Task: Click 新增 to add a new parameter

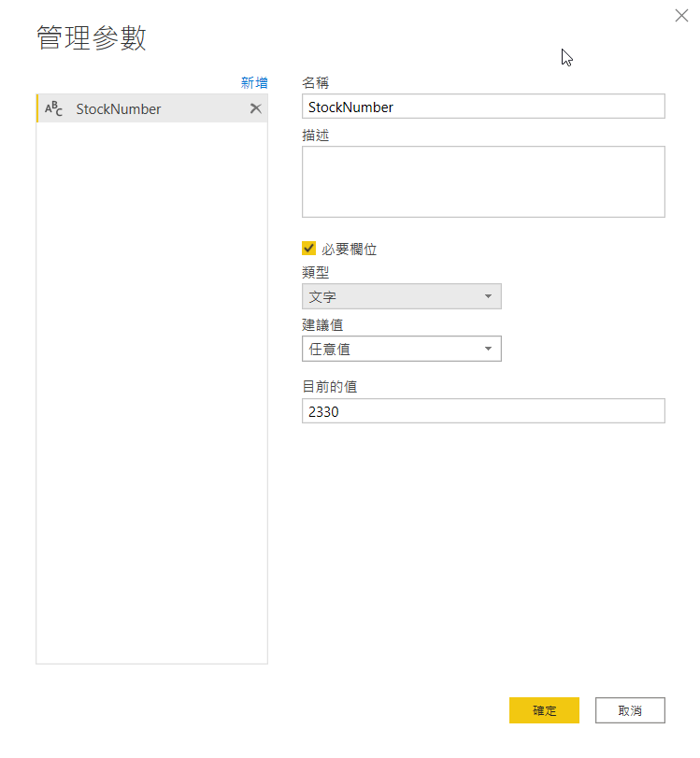Action: coord(254,83)
